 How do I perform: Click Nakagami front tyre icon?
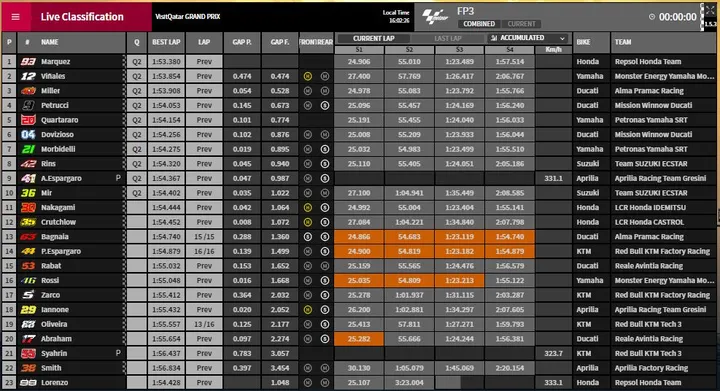tap(308, 207)
